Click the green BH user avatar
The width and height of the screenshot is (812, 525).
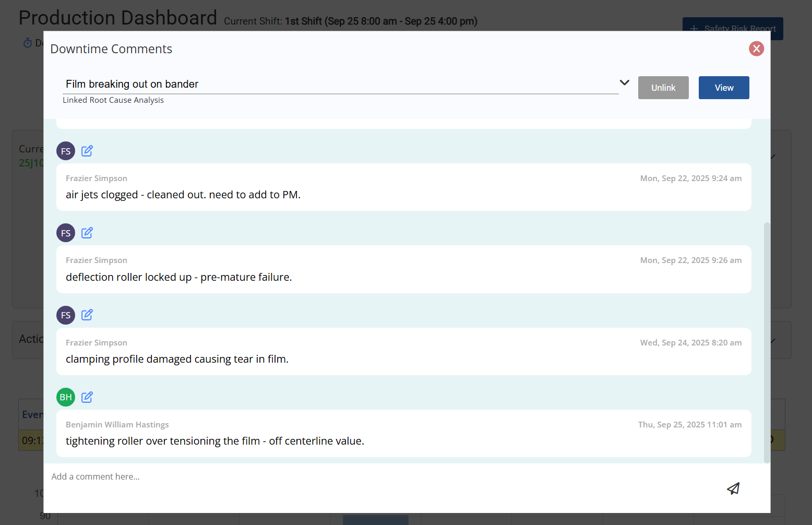(66, 397)
